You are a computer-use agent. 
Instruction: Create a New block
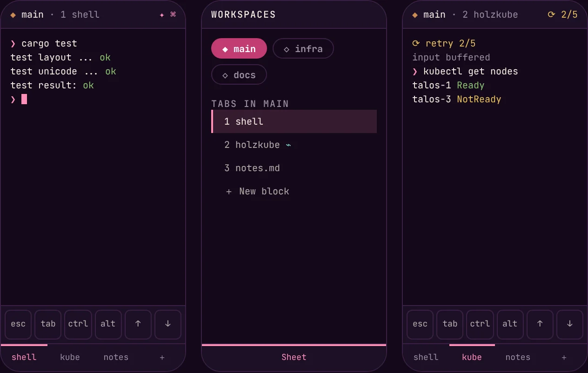pos(294,191)
